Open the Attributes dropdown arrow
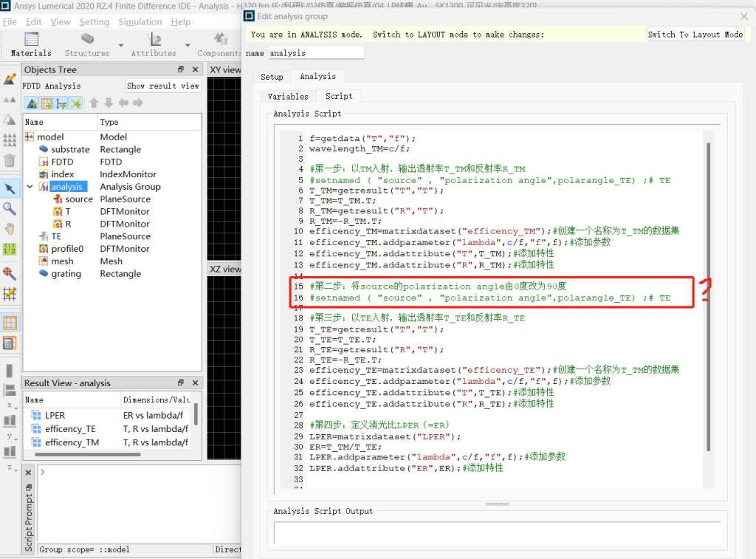Viewport: 756px width, 559px height. [186, 45]
